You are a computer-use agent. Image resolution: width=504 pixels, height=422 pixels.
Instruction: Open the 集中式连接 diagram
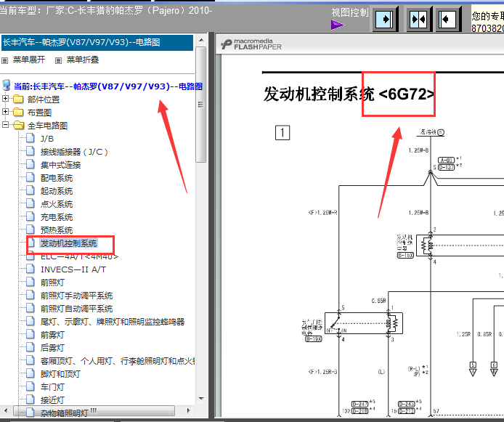point(60,165)
